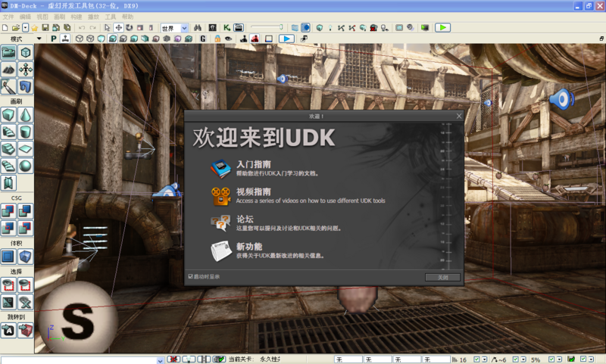Screen dimensions: 606x364
Task: Click the 关闭 button in welcome dialog
Action: coord(442,277)
